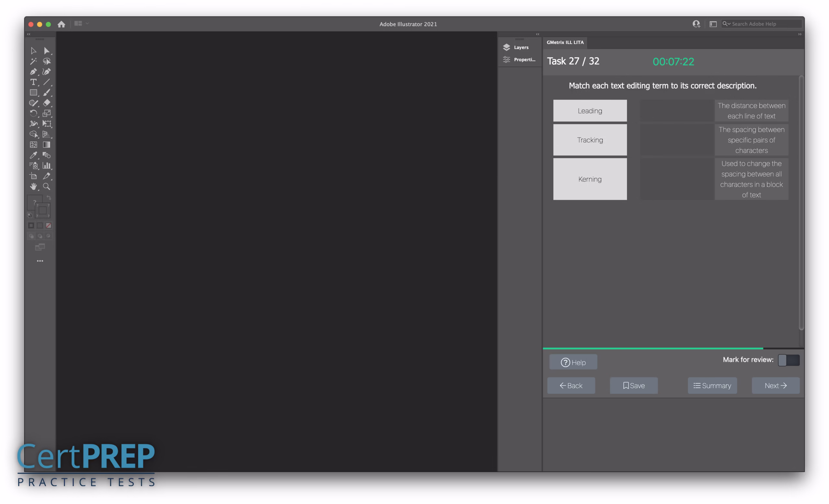
Task: Collapse the tools panel with double arrows
Action: coord(29,34)
